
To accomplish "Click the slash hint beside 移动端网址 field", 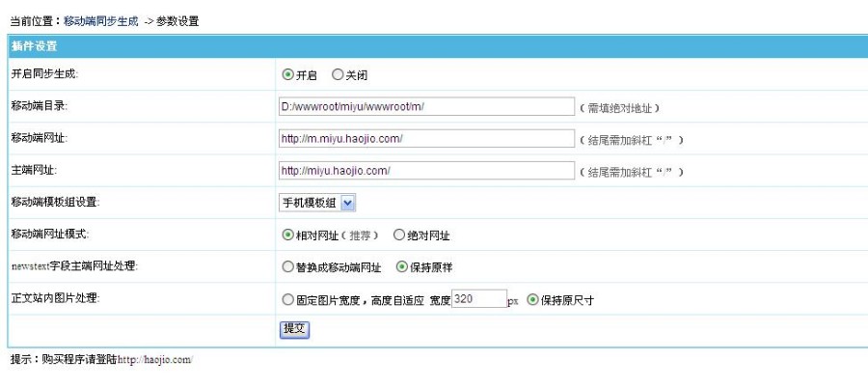I will tap(632, 140).
